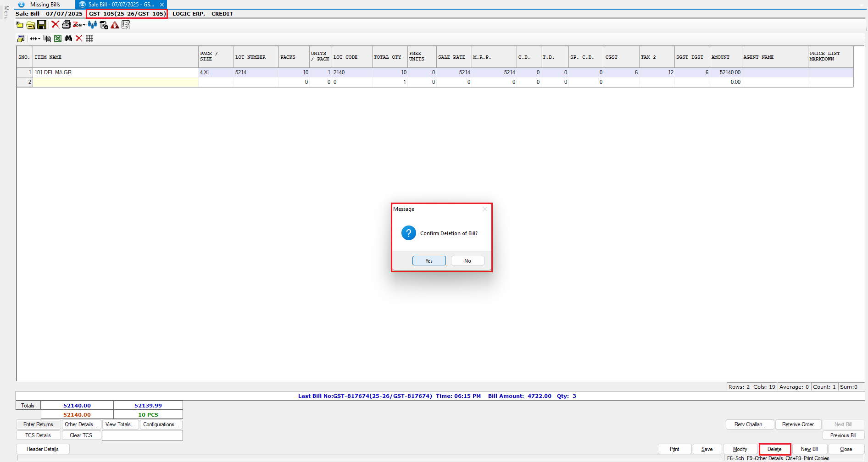Image resolution: width=868 pixels, height=462 pixels.
Task: Click the red warning triangle icon
Action: pyautogui.click(x=115, y=25)
